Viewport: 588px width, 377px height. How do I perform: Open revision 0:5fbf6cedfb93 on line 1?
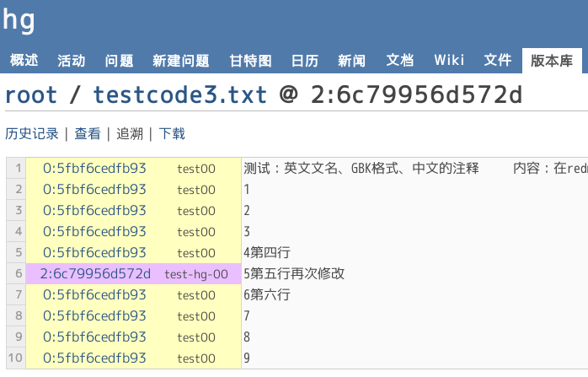tap(94, 168)
